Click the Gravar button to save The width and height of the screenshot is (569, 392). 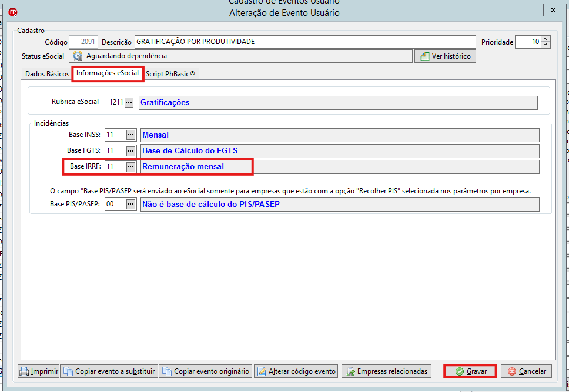(470, 371)
